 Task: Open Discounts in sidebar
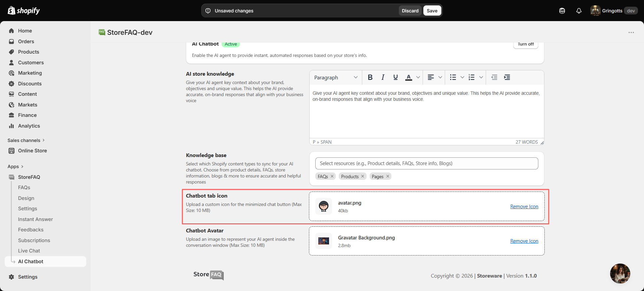(x=45, y=84)
